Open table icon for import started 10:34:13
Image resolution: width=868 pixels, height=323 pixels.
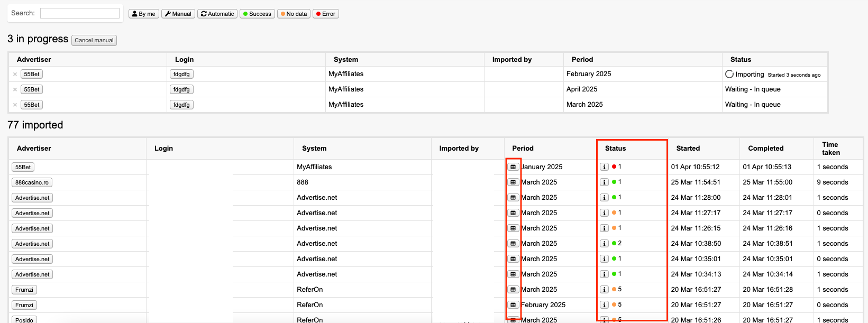pyautogui.click(x=513, y=274)
